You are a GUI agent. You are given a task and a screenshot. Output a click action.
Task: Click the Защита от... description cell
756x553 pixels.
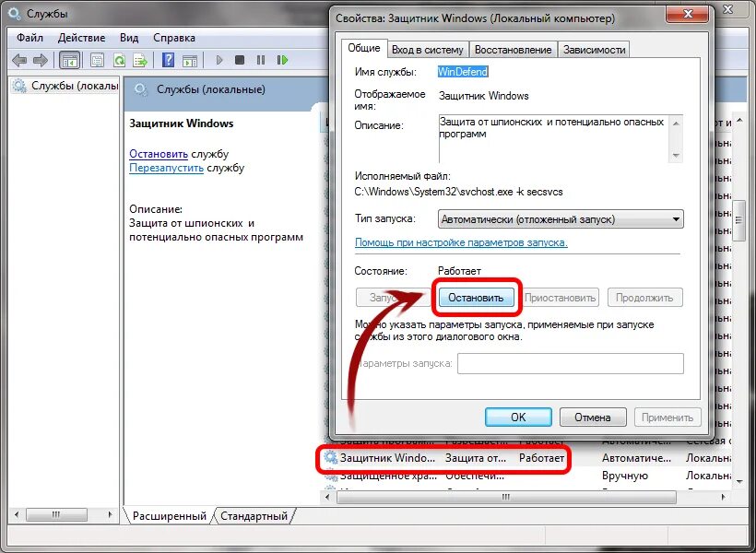click(x=476, y=458)
